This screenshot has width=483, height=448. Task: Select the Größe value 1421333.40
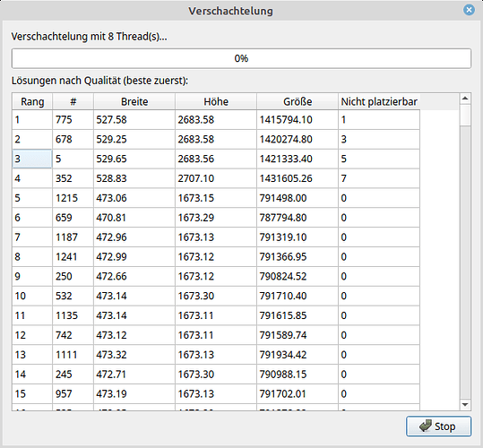pyautogui.click(x=298, y=159)
